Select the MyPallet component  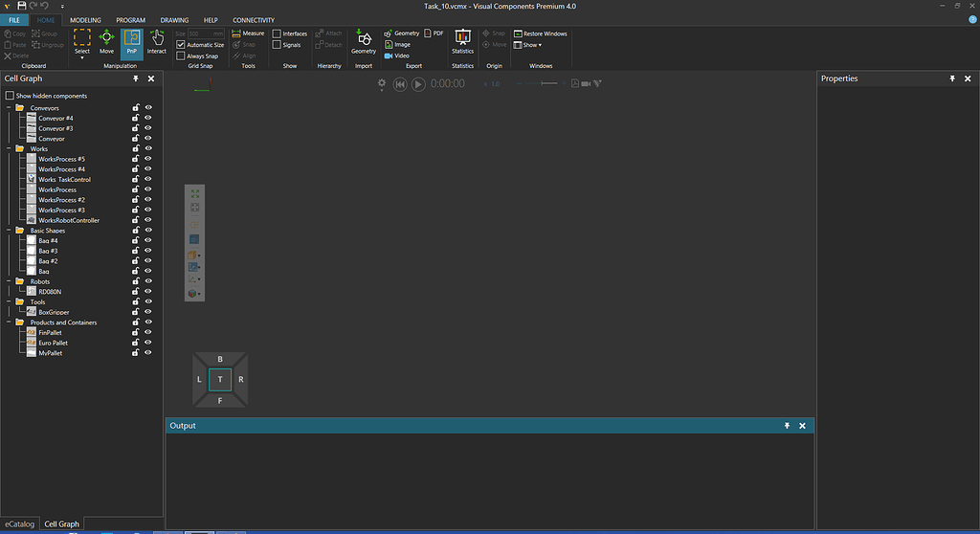click(x=51, y=353)
